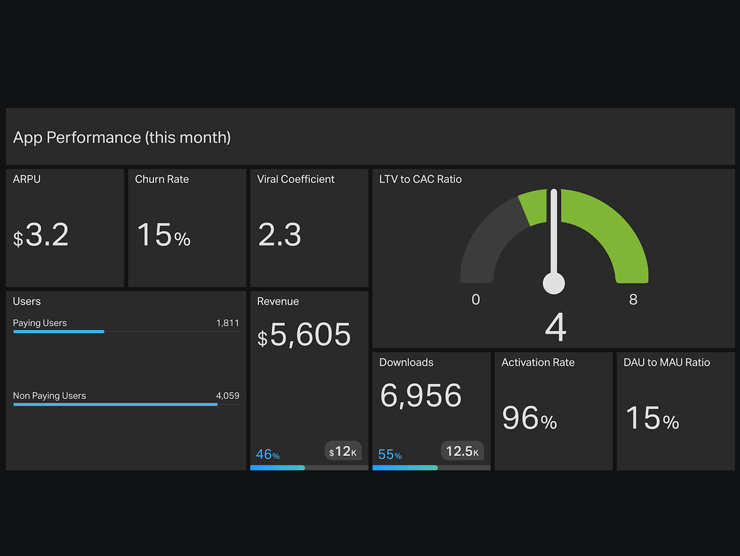Screen dimensions: 740x556
Task: Click the Non Paying Users label
Action: pyautogui.click(x=49, y=396)
